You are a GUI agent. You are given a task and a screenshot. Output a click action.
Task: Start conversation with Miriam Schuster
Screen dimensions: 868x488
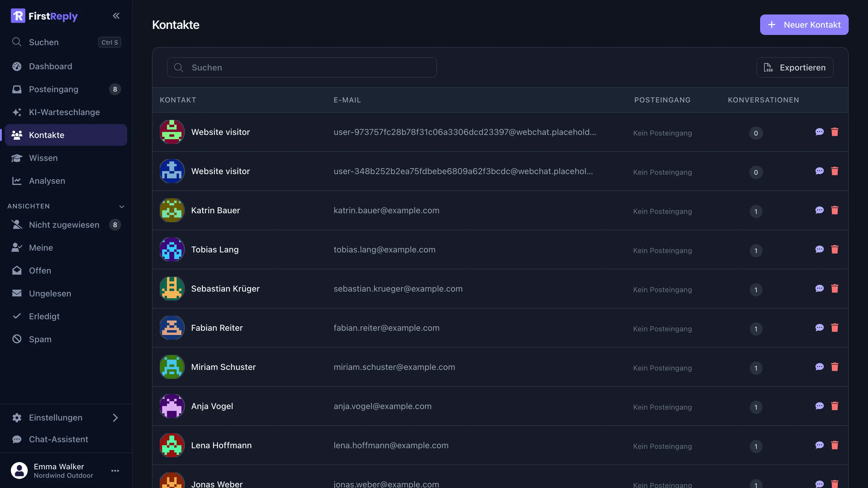pos(819,367)
